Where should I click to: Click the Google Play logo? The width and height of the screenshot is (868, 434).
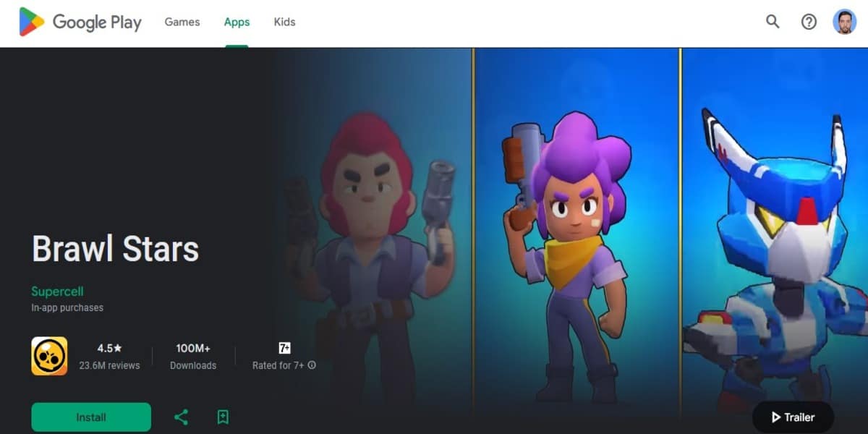pos(80,22)
